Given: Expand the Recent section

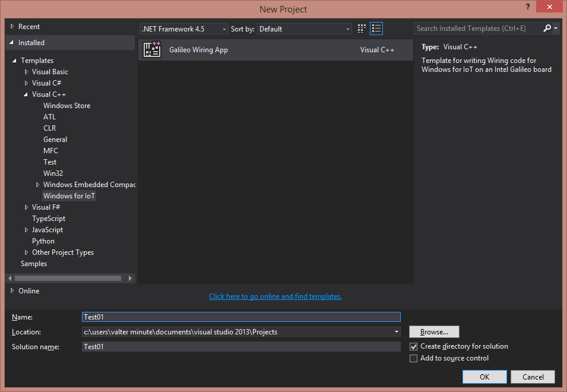Looking at the screenshot, I should pos(12,26).
